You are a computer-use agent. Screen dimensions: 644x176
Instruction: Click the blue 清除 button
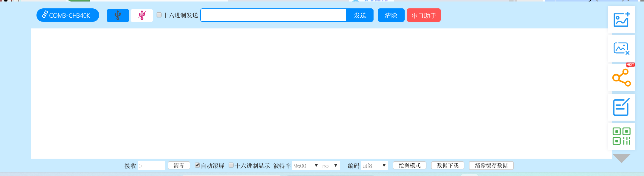pyautogui.click(x=391, y=15)
